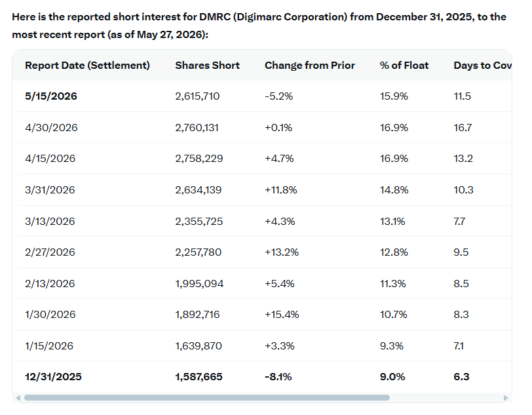Click shares short value 2,634,139
Viewport: 532px width, 415px height.
click(199, 189)
